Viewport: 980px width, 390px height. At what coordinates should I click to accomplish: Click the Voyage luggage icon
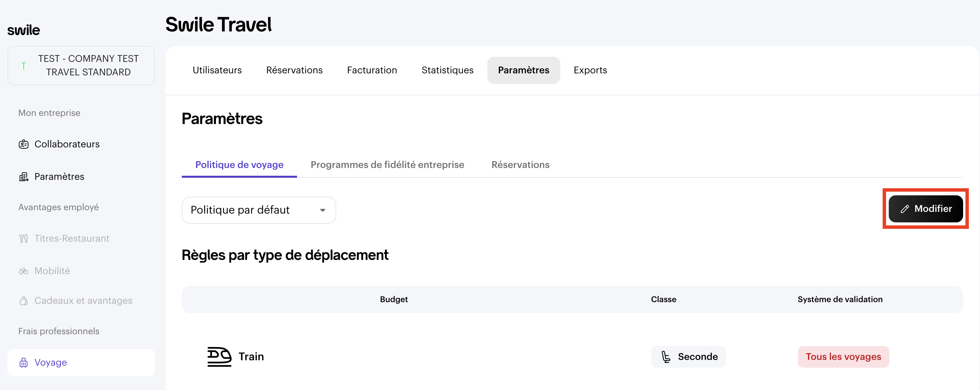(24, 362)
